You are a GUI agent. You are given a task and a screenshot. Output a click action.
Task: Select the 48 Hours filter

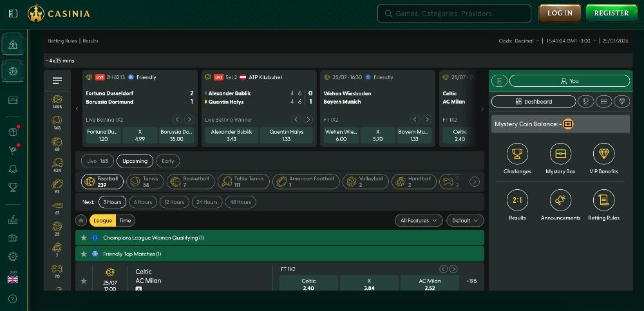point(241,202)
